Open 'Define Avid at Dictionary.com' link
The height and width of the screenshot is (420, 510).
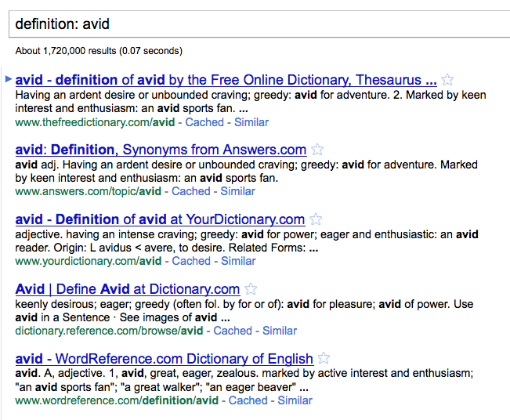(x=128, y=289)
